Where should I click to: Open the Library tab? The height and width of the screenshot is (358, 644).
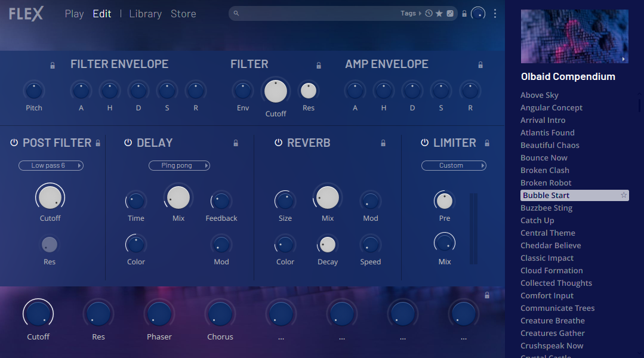pyautogui.click(x=146, y=14)
